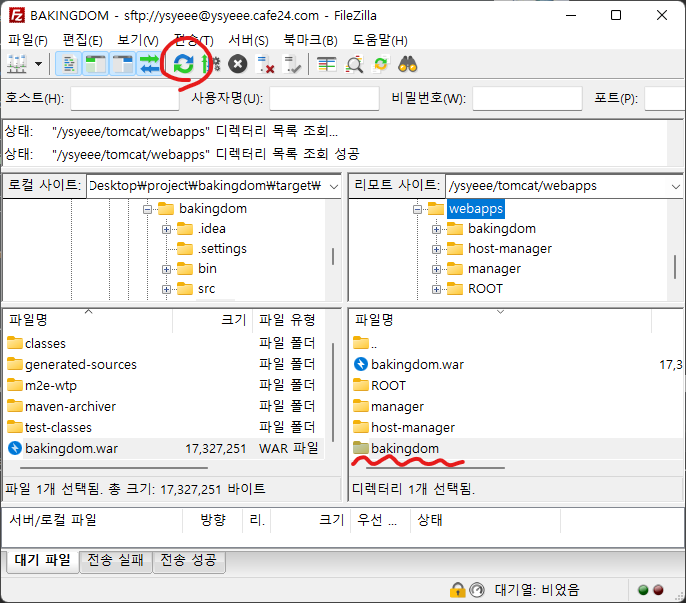Select .settings folder in local tree
This screenshot has height=603, width=686.
click(222, 249)
